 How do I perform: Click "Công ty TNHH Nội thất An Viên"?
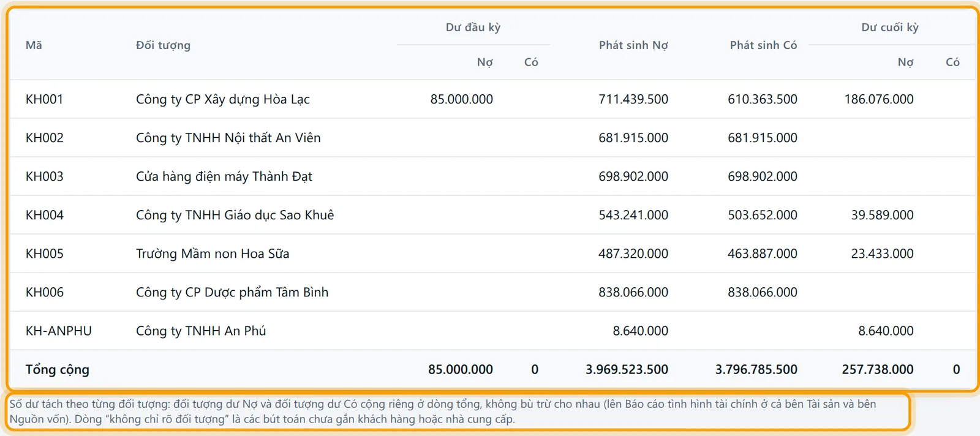(228, 138)
